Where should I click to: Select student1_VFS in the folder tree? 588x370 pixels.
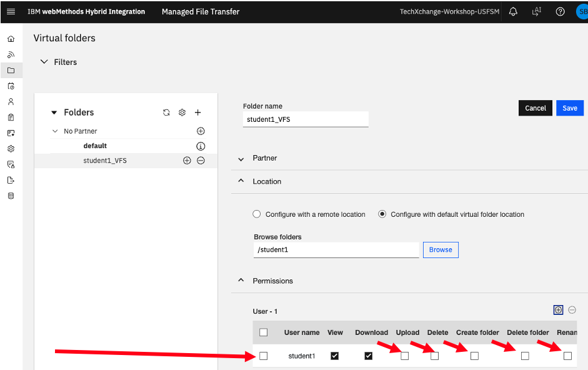click(104, 161)
